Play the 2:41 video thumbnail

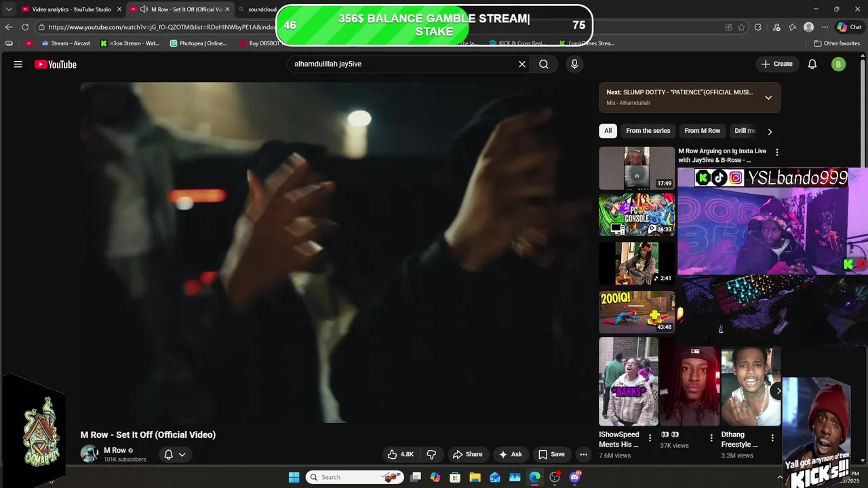pos(637,263)
